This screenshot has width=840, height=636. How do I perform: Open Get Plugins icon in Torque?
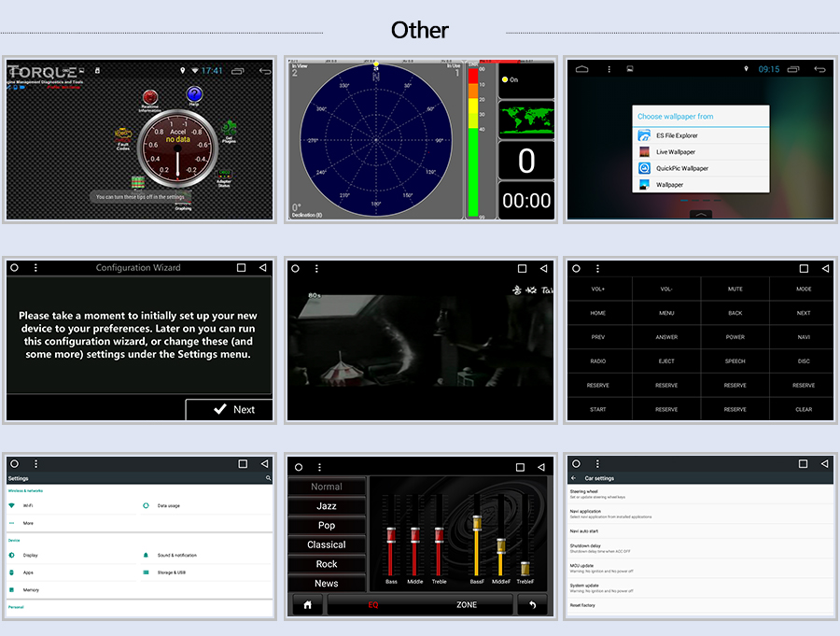(229, 128)
